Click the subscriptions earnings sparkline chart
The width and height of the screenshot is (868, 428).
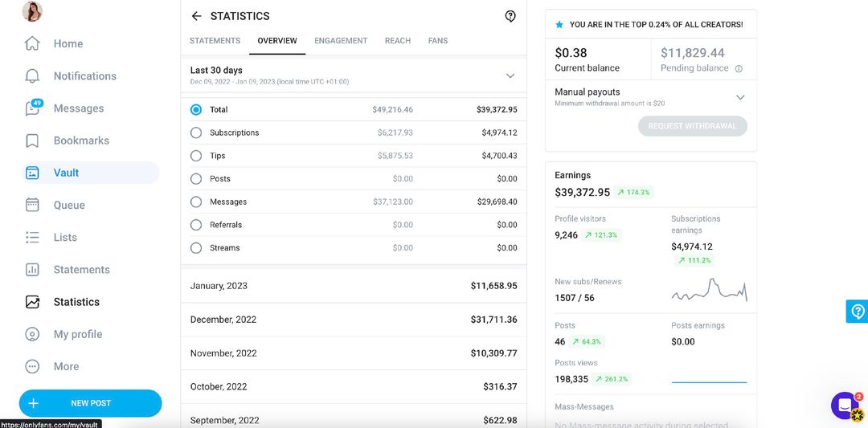click(709, 290)
